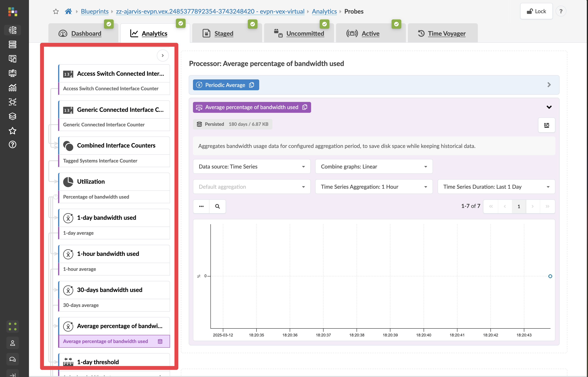Viewport: 588px width, 377px height.
Task: Click the home icon in breadcrumb
Action: tap(68, 11)
